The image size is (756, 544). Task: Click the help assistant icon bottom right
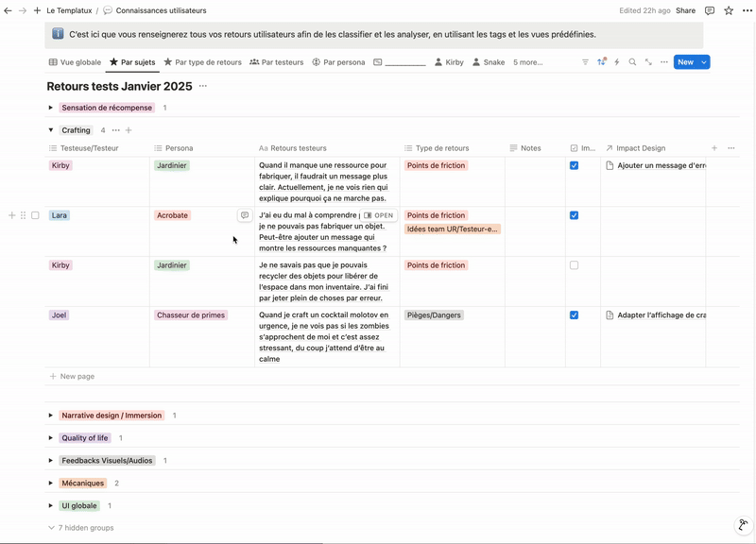743,525
